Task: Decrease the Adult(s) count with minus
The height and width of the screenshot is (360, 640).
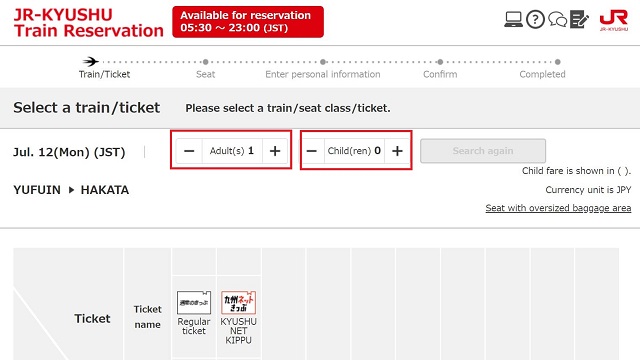Action: [x=189, y=151]
